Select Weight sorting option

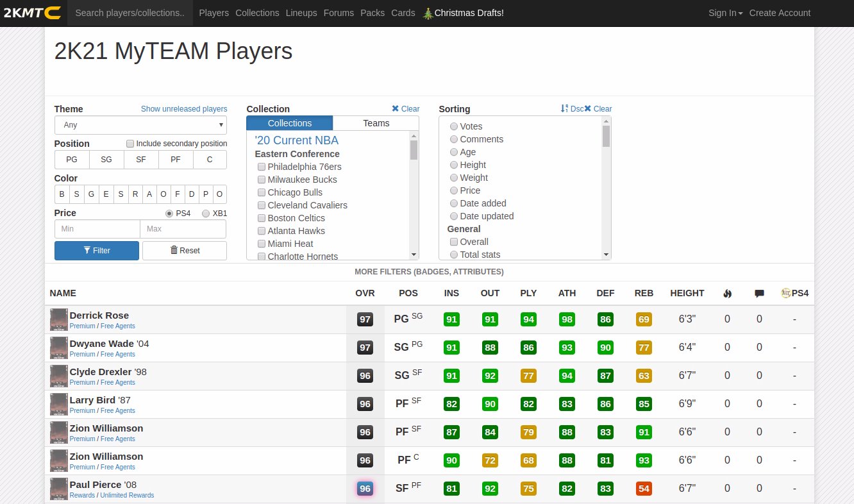pyautogui.click(x=454, y=178)
